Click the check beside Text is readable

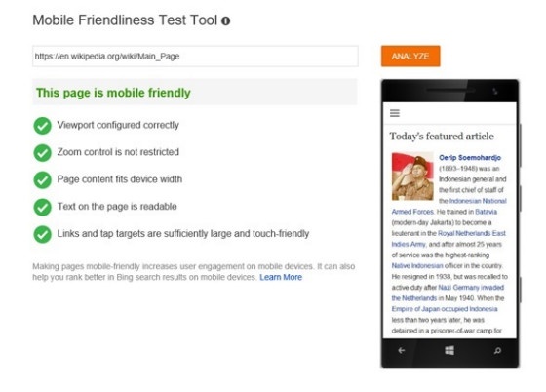coord(43,207)
